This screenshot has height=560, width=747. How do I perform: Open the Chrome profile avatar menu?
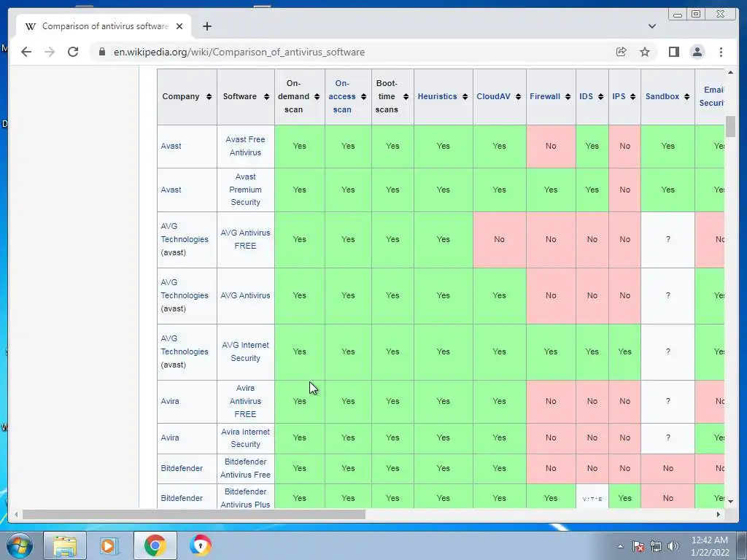[697, 52]
